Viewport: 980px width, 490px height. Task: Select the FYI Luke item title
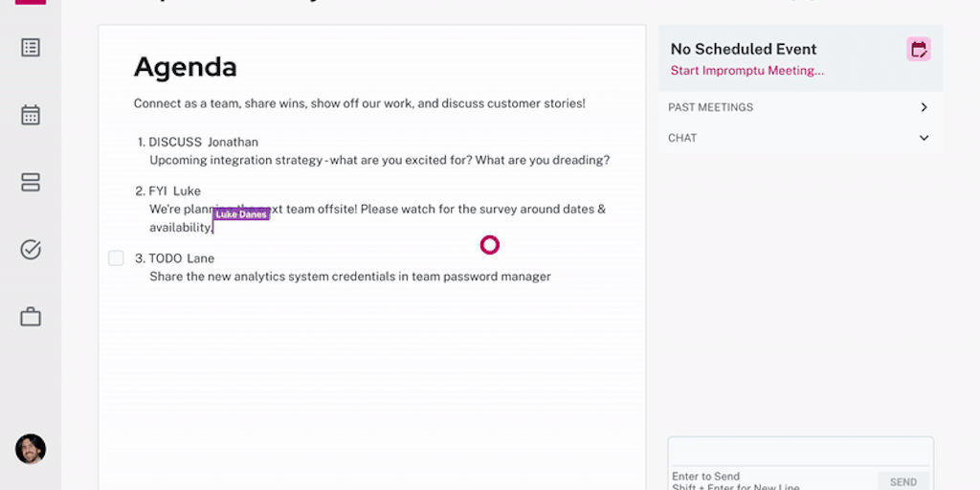pyautogui.click(x=174, y=190)
